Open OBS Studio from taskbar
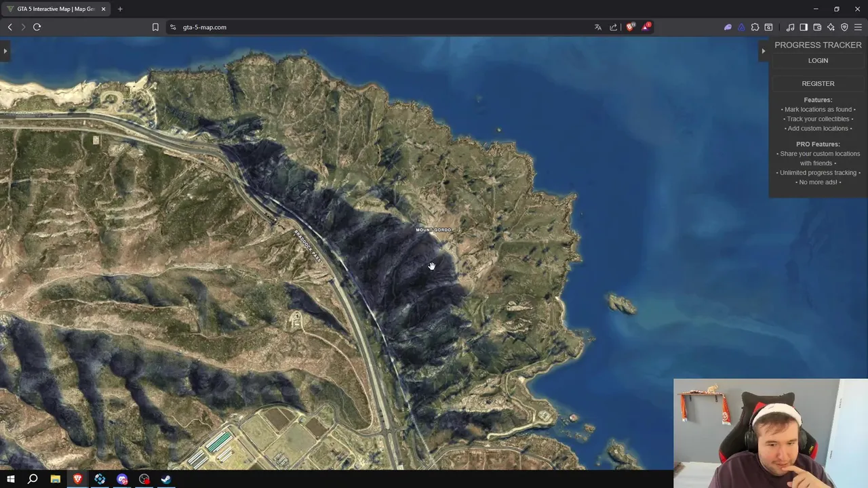Image resolution: width=868 pixels, height=488 pixels. coord(144,479)
